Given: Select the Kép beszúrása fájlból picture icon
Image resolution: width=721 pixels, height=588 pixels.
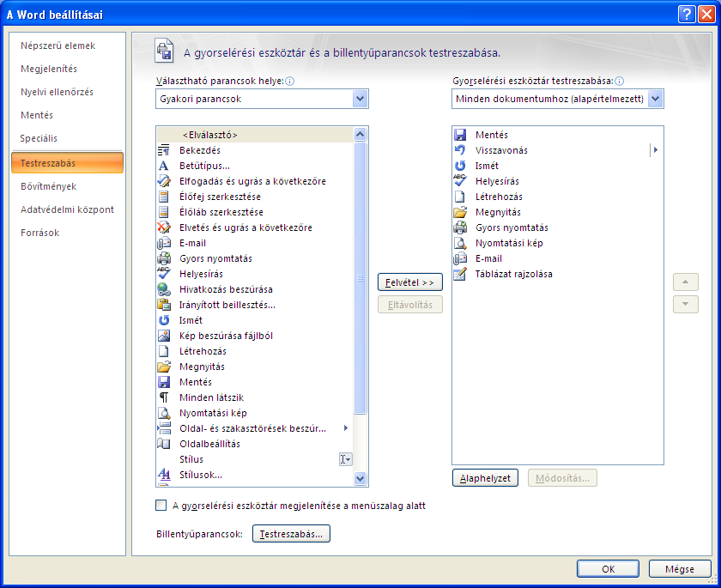Looking at the screenshot, I should coord(164,336).
